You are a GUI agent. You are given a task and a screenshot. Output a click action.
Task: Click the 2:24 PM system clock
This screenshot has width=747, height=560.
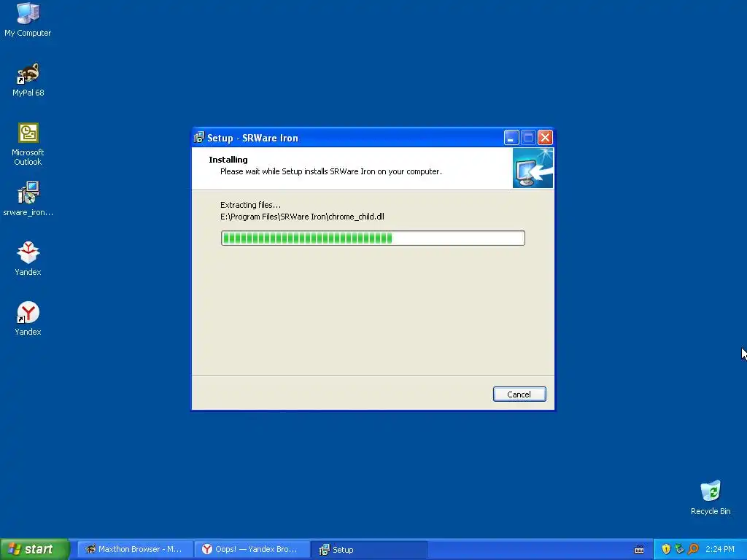coord(720,549)
